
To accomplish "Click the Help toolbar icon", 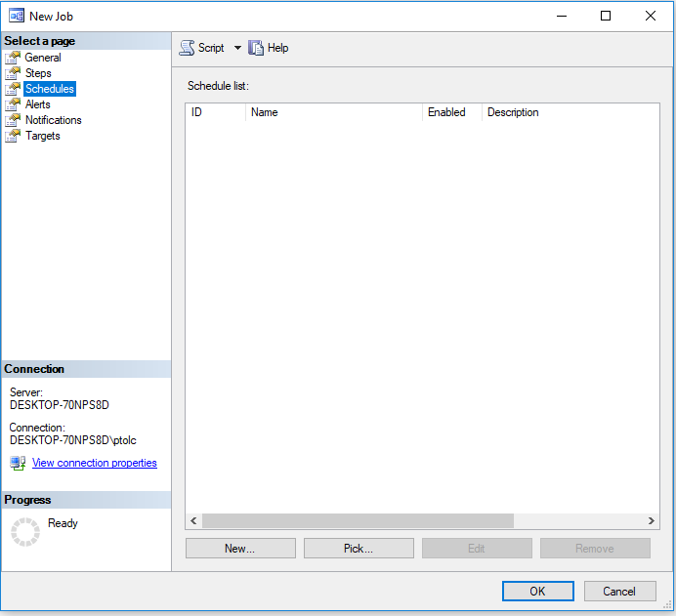I will [256, 48].
